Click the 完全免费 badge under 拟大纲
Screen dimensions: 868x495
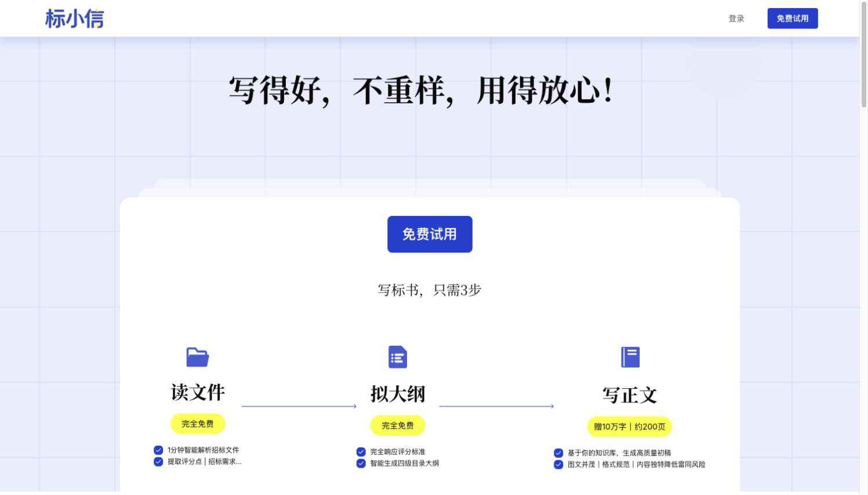398,425
